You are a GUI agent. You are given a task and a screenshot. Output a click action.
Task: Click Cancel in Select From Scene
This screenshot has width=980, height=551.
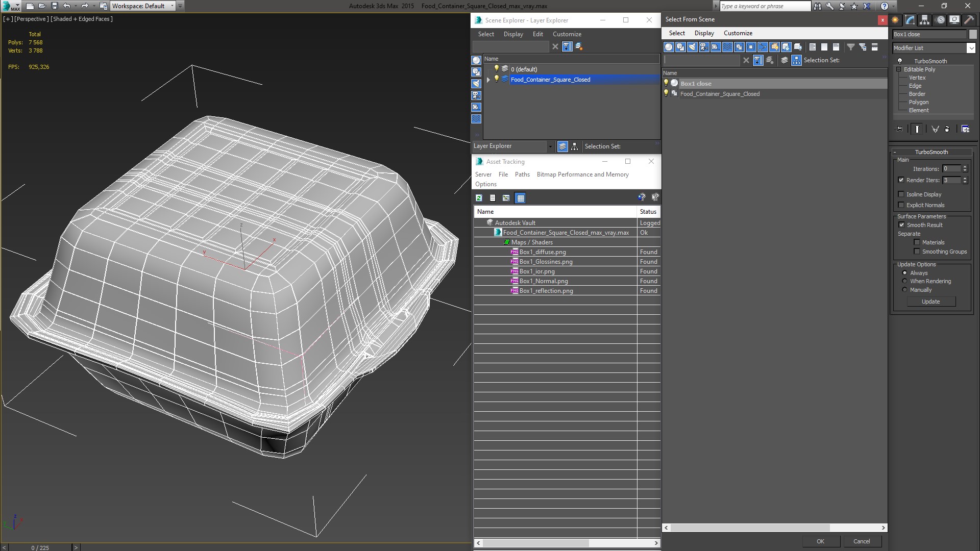pyautogui.click(x=862, y=541)
